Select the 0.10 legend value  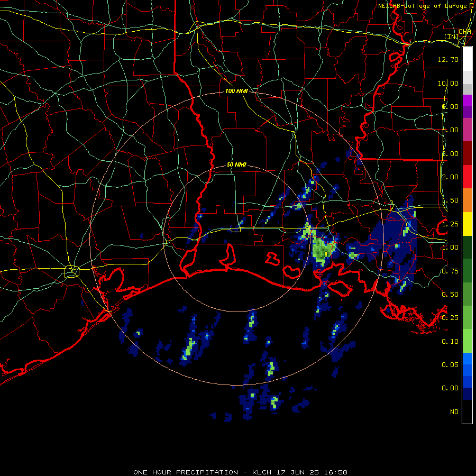click(450, 342)
